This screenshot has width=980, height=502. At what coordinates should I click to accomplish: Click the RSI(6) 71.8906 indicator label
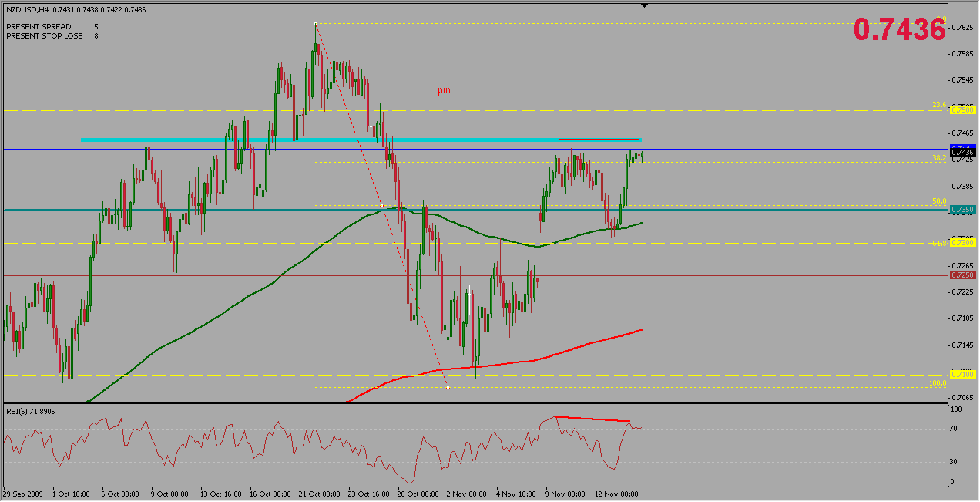(x=32, y=411)
